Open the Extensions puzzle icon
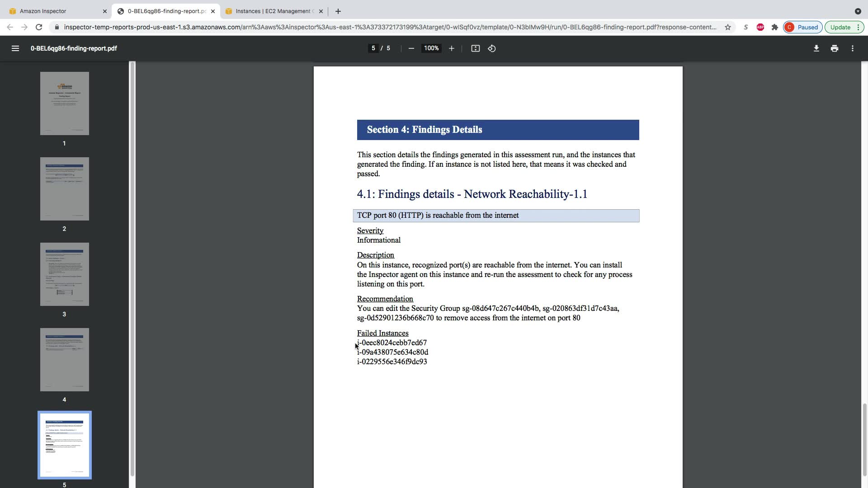 [x=774, y=27]
